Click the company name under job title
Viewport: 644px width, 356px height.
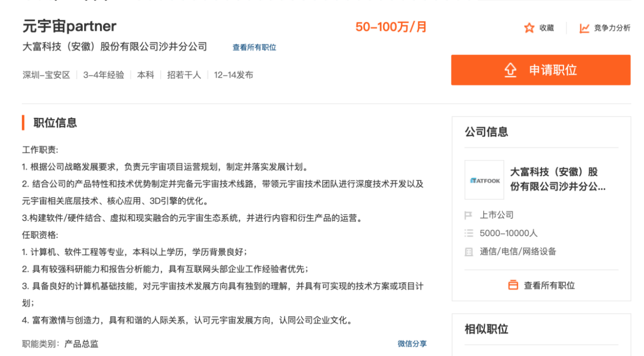[115, 47]
